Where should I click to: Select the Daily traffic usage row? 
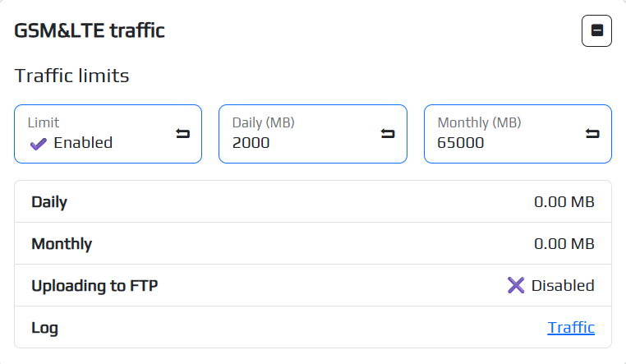312,201
